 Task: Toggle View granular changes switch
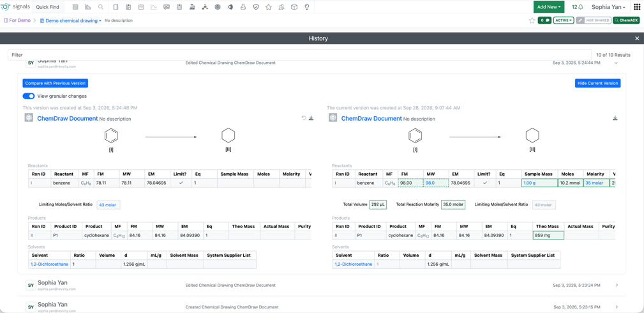[28, 96]
